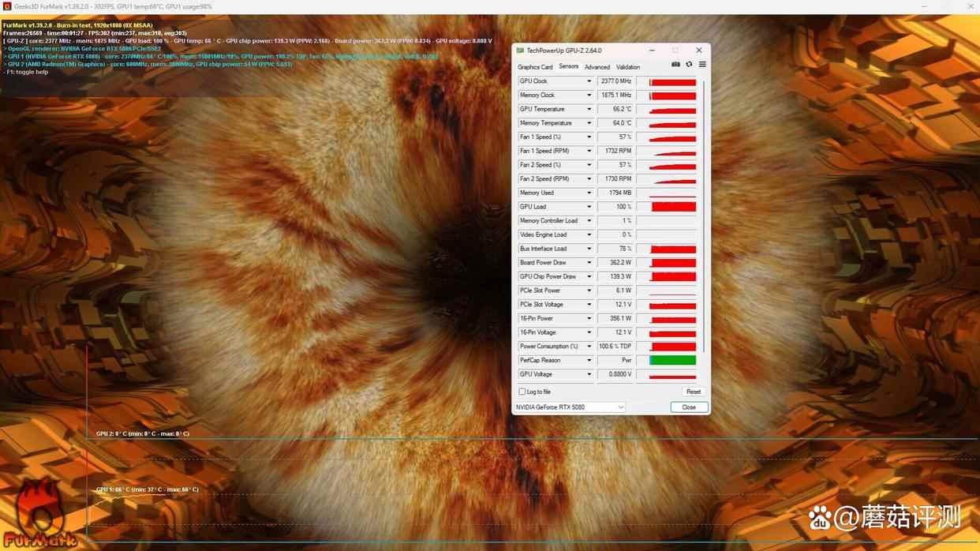Expand the Board Power Draw dropdown
This screenshot has height=551, width=980.
click(589, 263)
